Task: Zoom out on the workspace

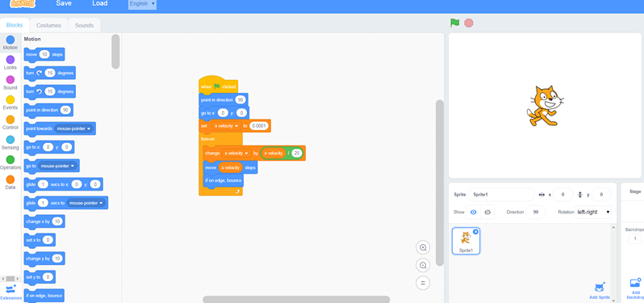Action: 423,265
